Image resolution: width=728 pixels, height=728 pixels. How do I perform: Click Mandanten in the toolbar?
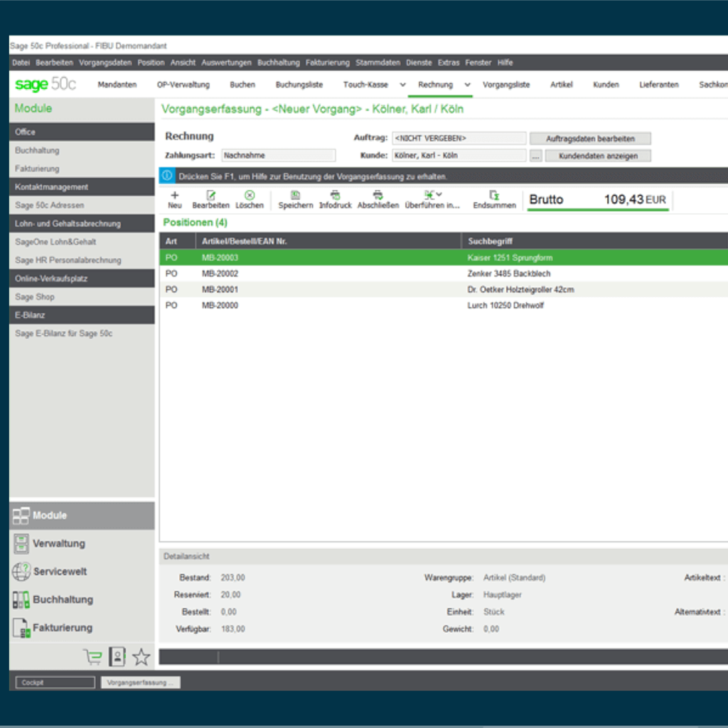[117, 85]
